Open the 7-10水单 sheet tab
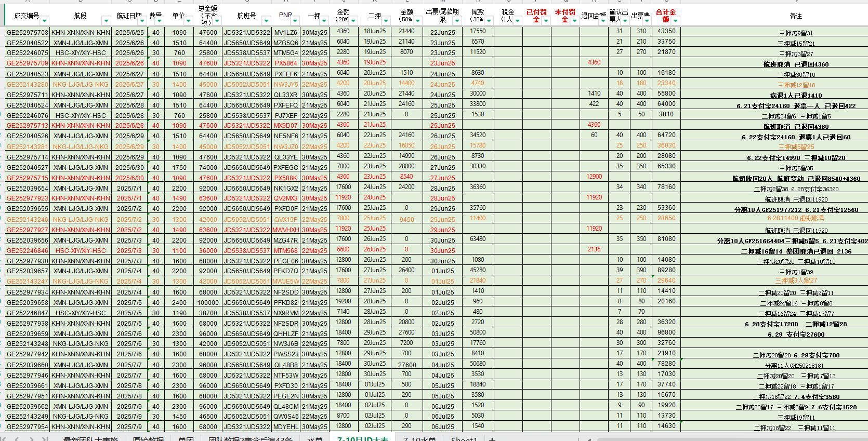The width and height of the screenshot is (868, 441). [419, 439]
